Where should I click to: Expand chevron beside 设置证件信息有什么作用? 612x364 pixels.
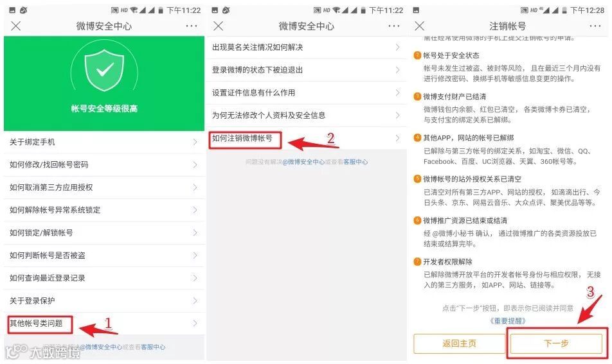pos(397,92)
